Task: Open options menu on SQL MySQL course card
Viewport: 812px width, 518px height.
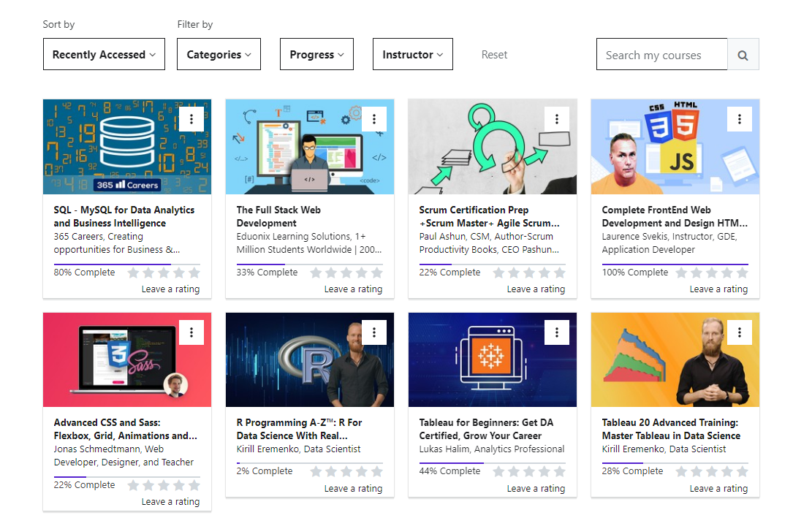Action: click(x=191, y=119)
